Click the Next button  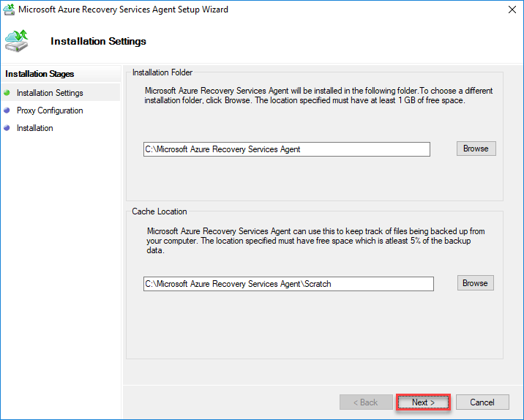click(423, 402)
